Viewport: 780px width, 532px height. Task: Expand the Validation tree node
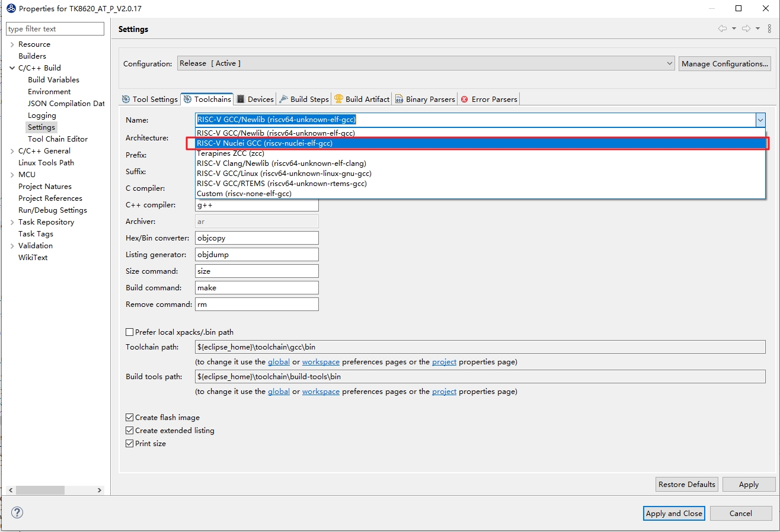pos(12,246)
